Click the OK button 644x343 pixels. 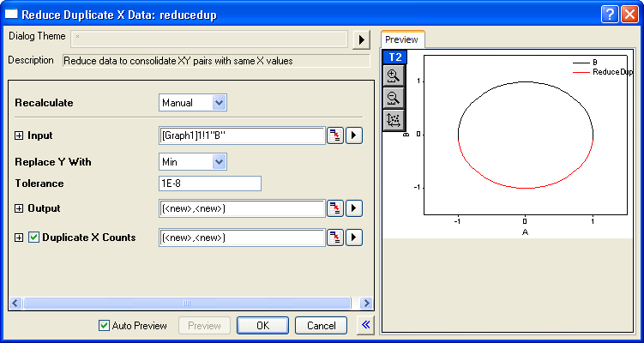pos(262,326)
